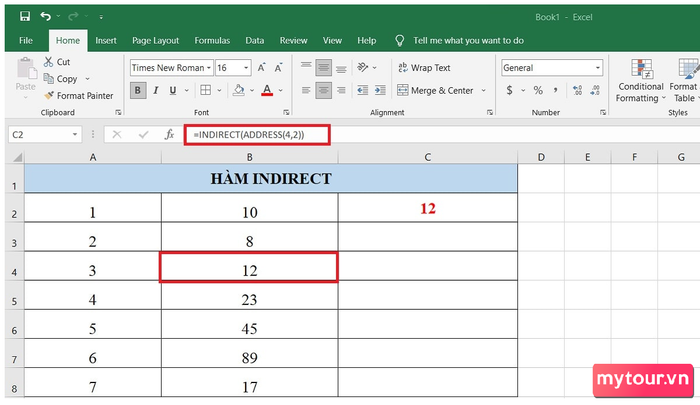Confirm the formula entry with check mark
The height and width of the screenshot is (405, 700).
[143, 134]
